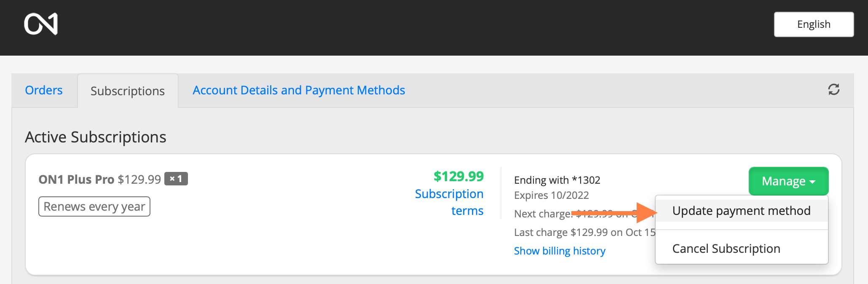868x284 pixels.
Task: Open the Subscription terms link
Action: click(449, 202)
